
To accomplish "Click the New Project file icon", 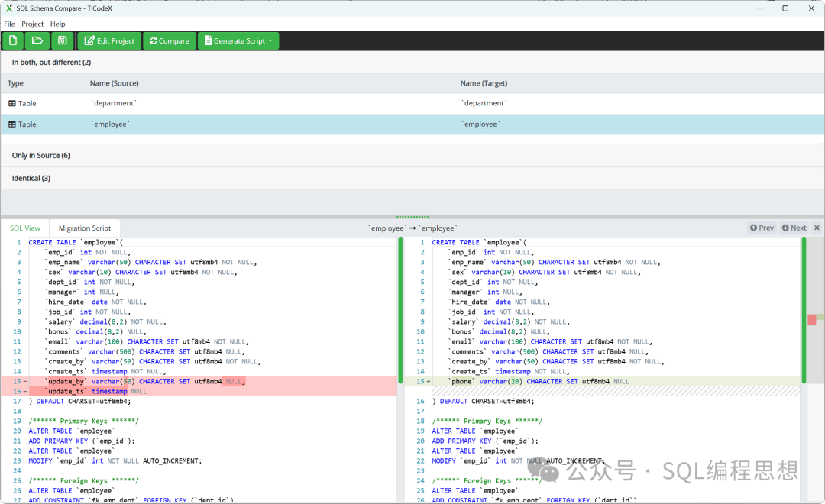I will (13, 40).
